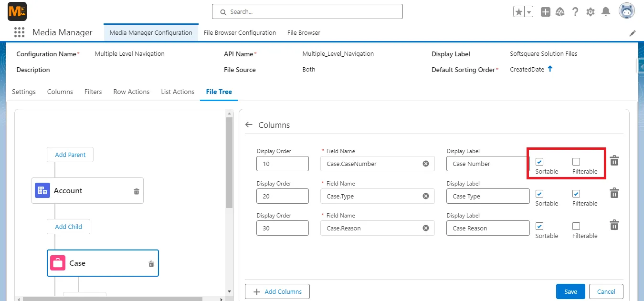The height and width of the screenshot is (301, 644).
Task: Click inside the global Search field
Action: pyautogui.click(x=307, y=11)
